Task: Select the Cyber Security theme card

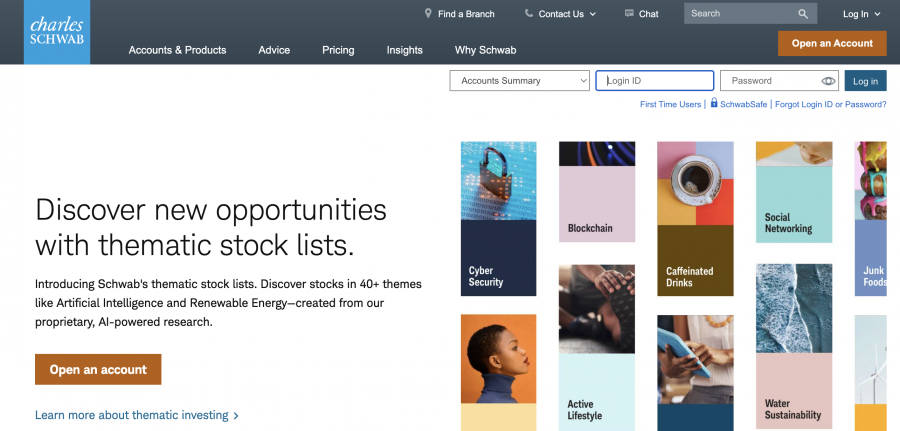Action: click(x=498, y=219)
